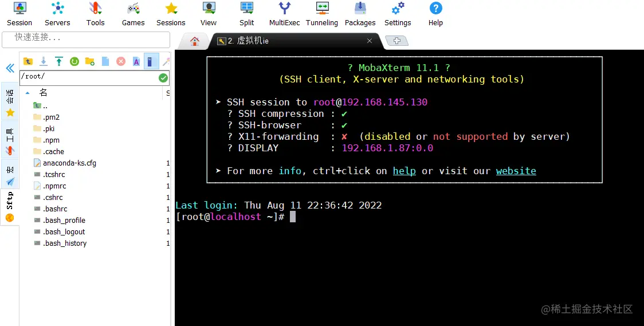Image resolution: width=644 pixels, height=326 pixels.
Task: Open the Session toolbar button
Action: 19,14
